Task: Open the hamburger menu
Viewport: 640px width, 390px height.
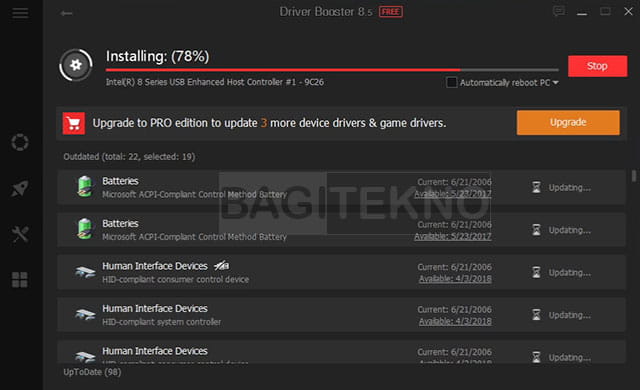Action: pos(20,13)
